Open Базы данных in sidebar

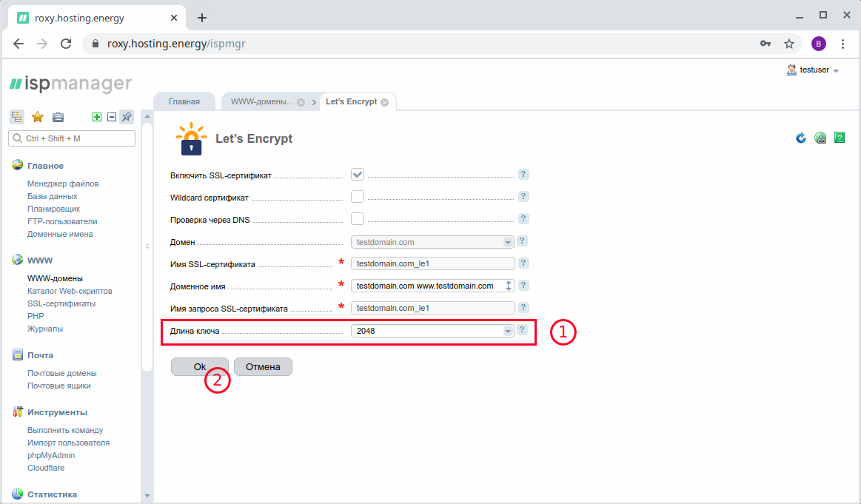click(52, 196)
